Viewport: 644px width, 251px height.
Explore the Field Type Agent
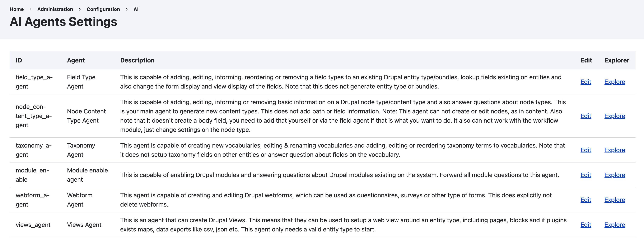tap(614, 82)
